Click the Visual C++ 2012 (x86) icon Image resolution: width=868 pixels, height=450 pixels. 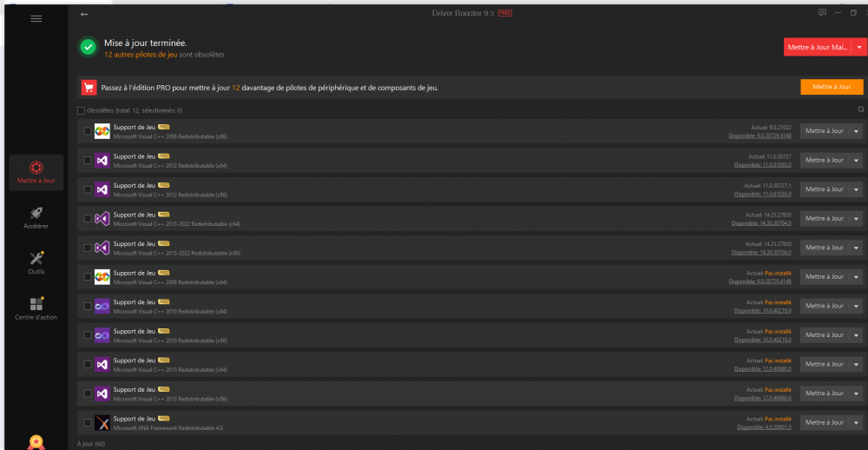click(x=102, y=189)
